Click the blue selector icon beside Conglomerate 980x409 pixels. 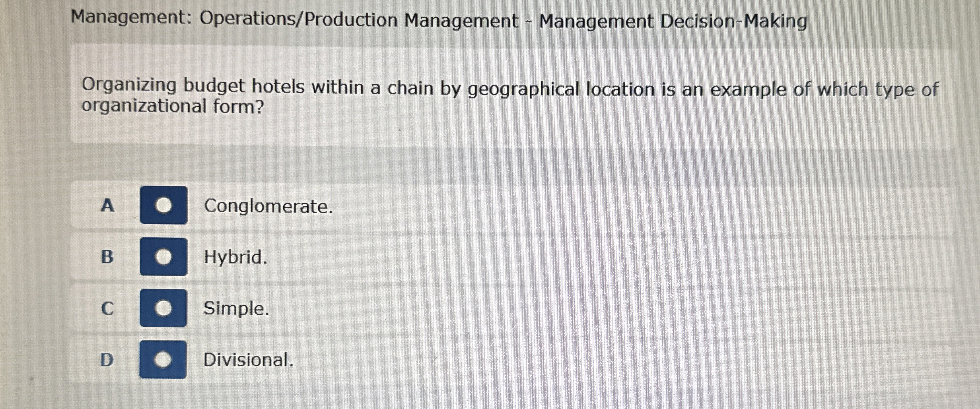tap(163, 206)
